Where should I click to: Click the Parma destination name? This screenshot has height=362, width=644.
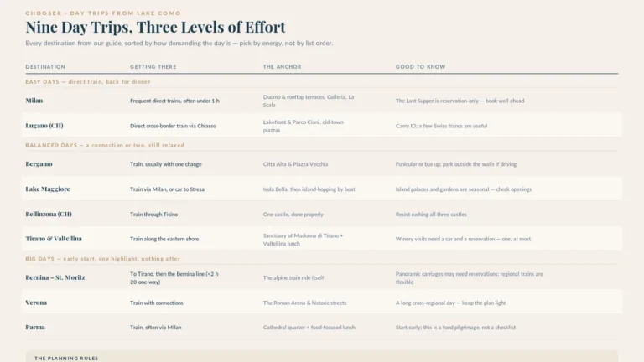pyautogui.click(x=35, y=327)
